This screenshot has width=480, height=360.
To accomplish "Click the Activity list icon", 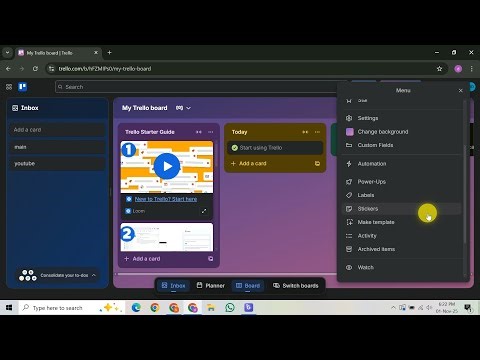I will click(x=349, y=236).
